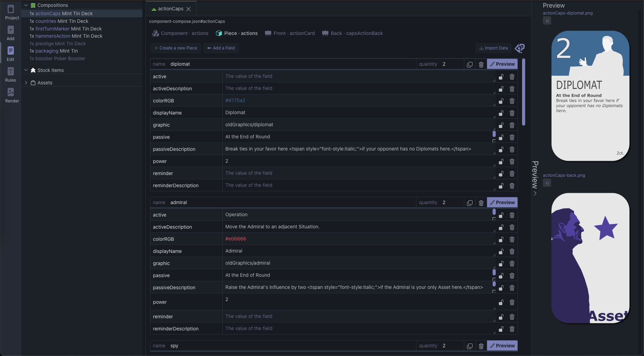Click Add a Field button
The width and height of the screenshot is (644, 356).
221,48
